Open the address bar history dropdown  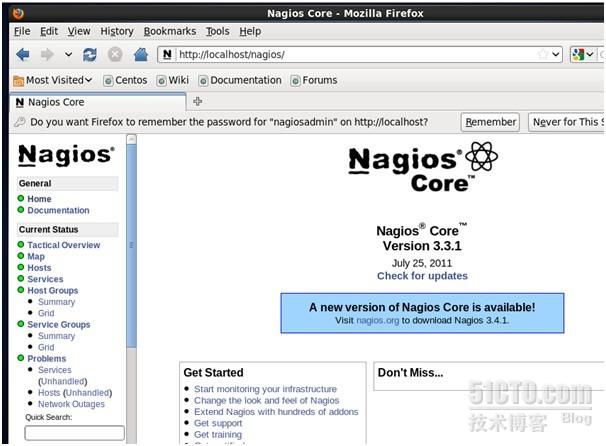tap(556, 54)
